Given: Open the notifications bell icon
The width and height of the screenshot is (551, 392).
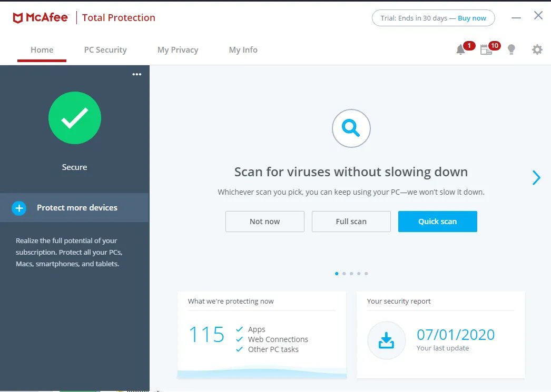Looking at the screenshot, I should click(x=460, y=50).
